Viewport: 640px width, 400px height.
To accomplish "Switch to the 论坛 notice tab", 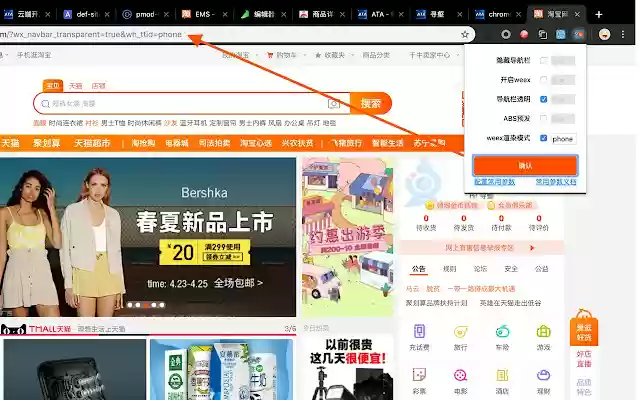I will 480,269.
